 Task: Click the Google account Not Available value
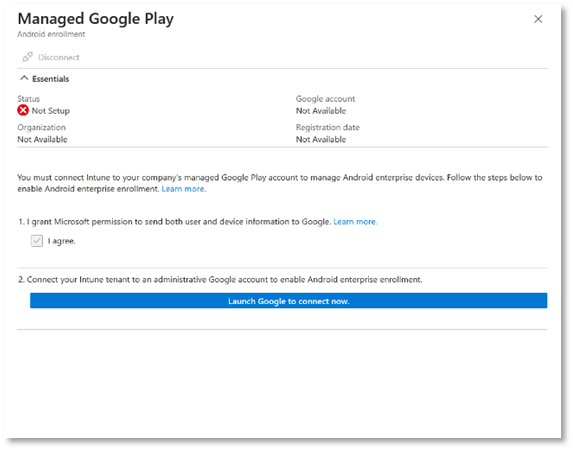click(321, 111)
